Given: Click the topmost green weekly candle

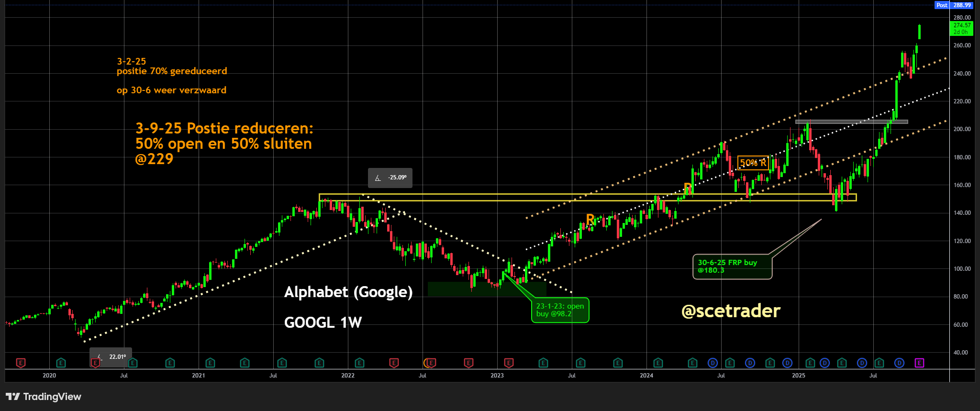Looking at the screenshot, I should tap(919, 32).
